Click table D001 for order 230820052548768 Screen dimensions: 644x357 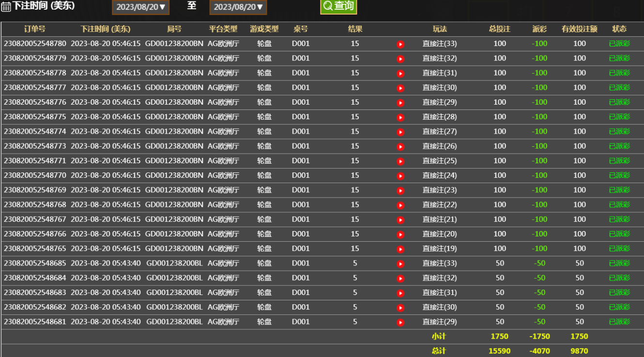(x=301, y=204)
